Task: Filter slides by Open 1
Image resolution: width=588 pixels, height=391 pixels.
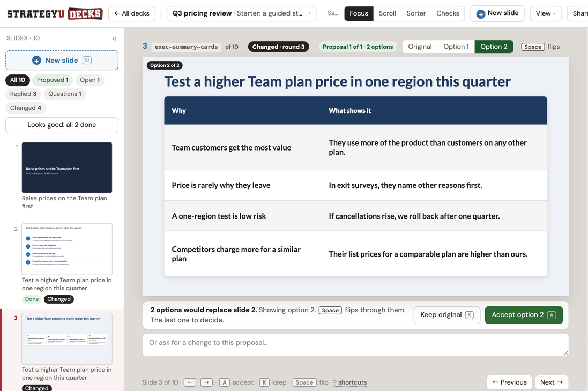Action: [x=90, y=80]
